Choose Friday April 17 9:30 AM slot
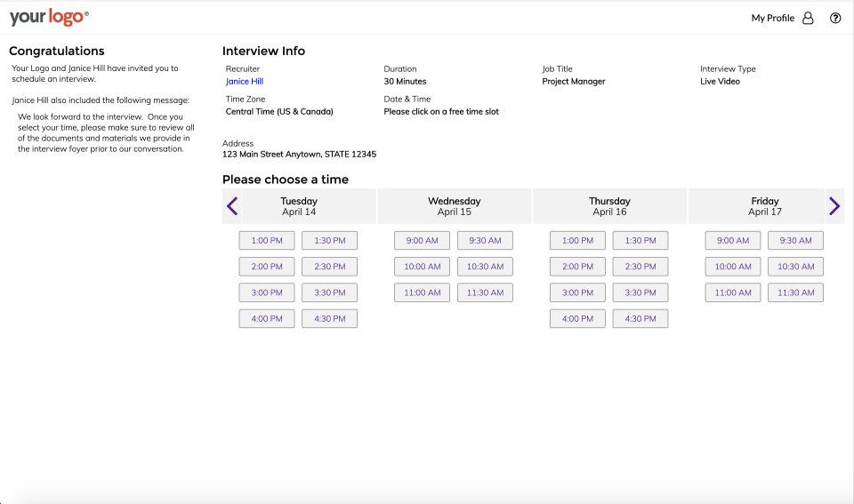Image resolution: width=854 pixels, height=504 pixels. [795, 241]
